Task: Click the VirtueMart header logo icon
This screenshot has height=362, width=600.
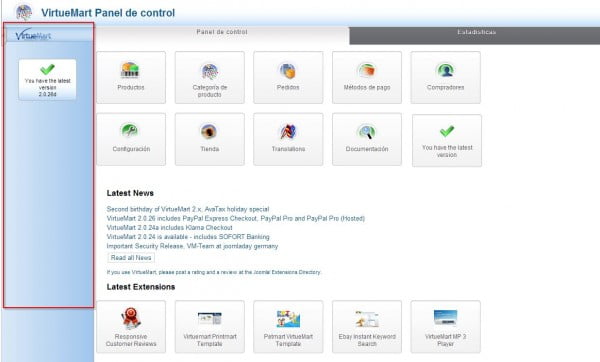Action: (x=24, y=12)
